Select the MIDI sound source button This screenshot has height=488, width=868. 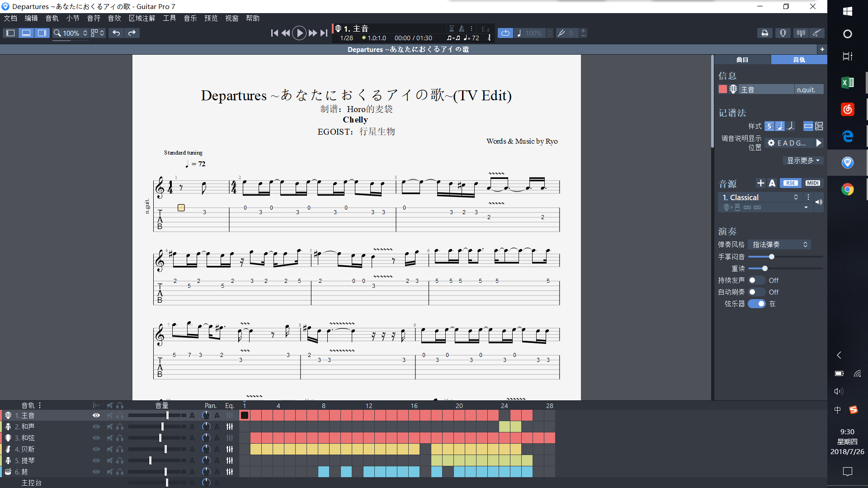pyautogui.click(x=812, y=183)
